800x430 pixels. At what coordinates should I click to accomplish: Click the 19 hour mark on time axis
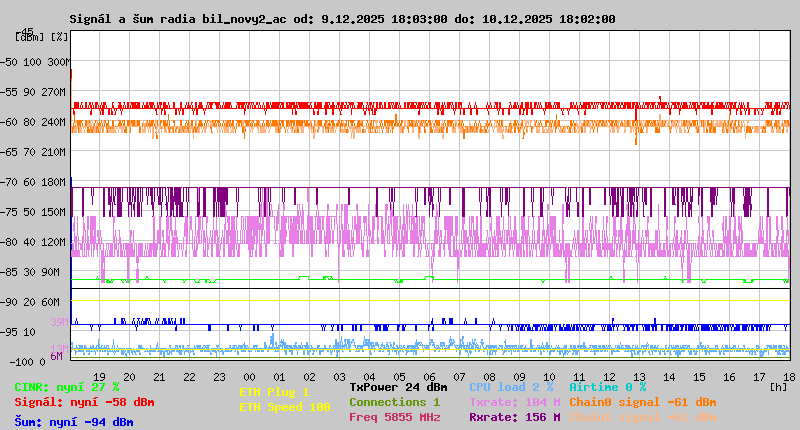point(99,376)
